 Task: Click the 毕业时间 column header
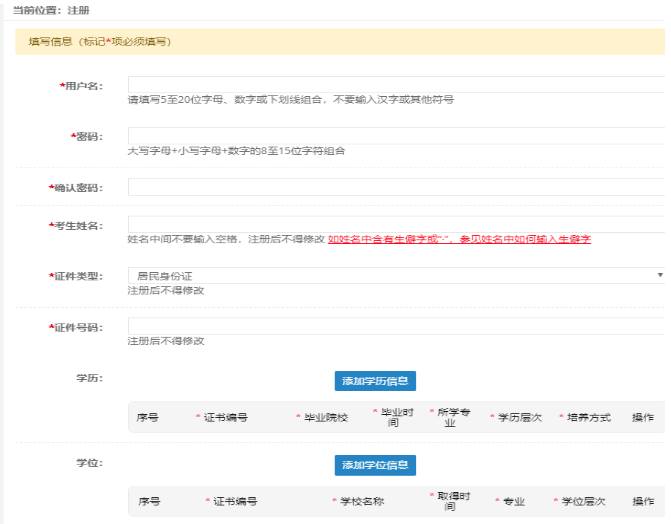point(393,417)
